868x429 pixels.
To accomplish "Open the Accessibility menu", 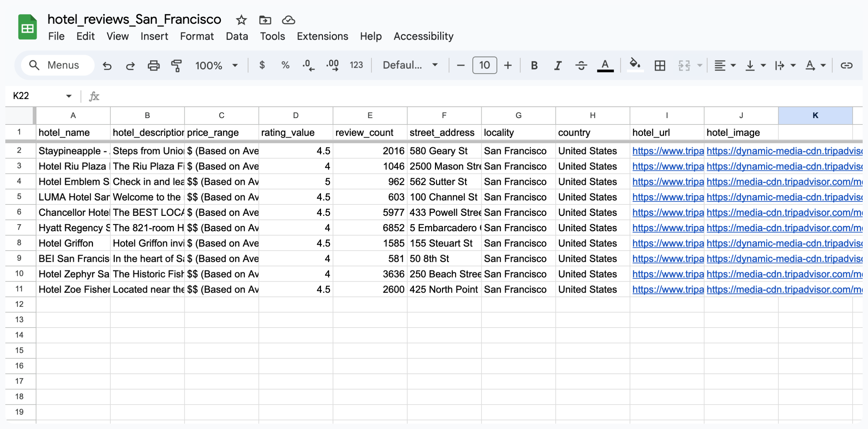I will tap(424, 36).
